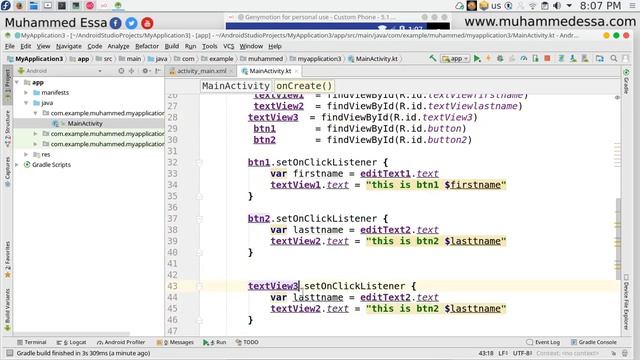Open Project panel gear settings
Screen dimensions: 640x360
tap(145, 71)
